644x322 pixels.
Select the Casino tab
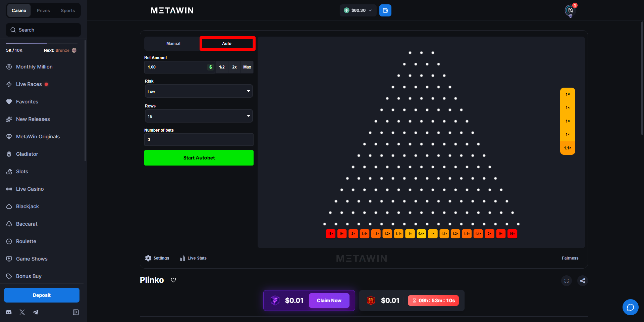19,11
